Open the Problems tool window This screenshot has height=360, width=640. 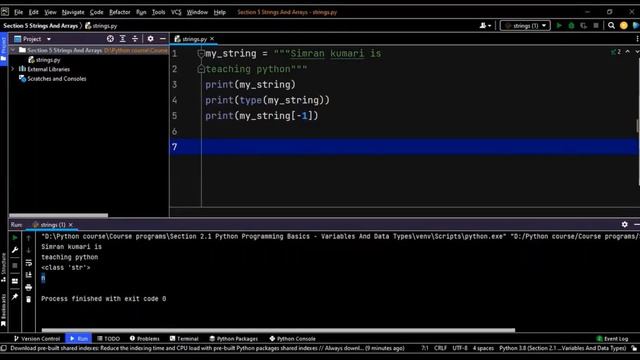(x=144, y=338)
